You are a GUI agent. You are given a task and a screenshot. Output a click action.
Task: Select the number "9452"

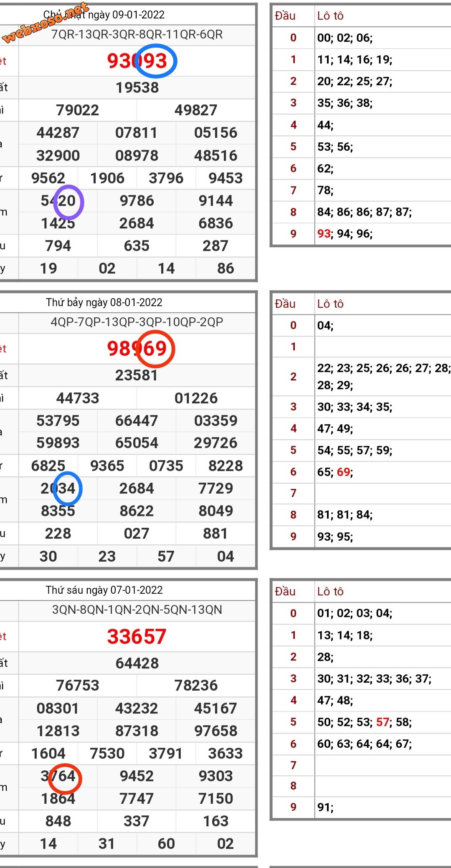(137, 776)
